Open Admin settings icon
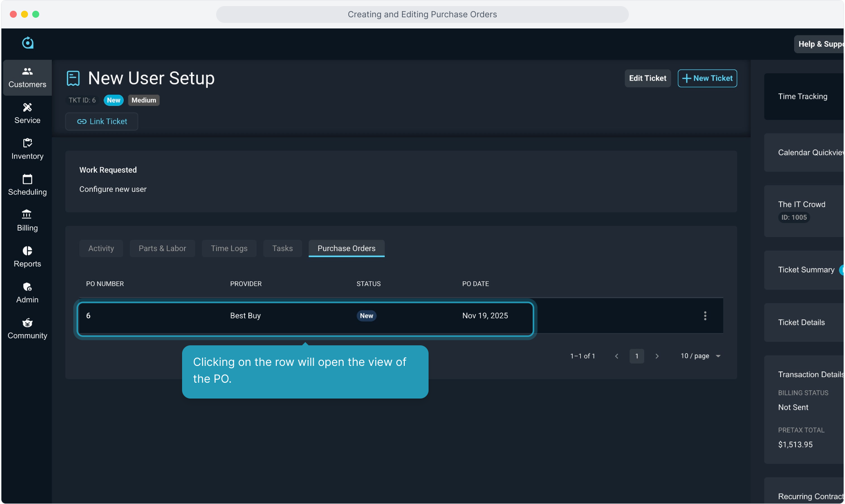This screenshot has width=845, height=504. 27,287
